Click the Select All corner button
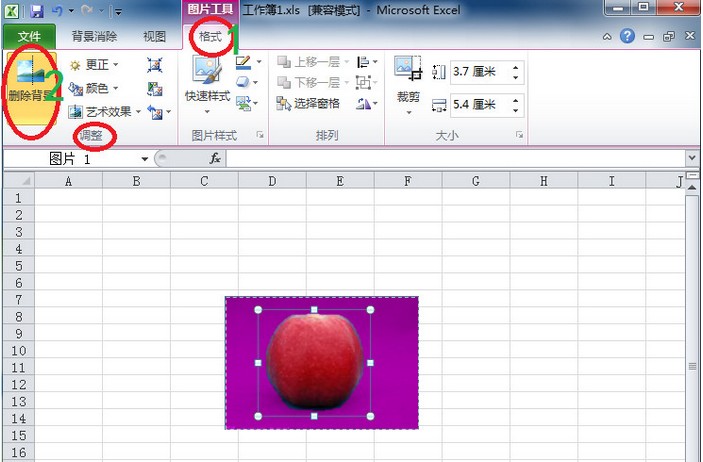 (x=19, y=181)
